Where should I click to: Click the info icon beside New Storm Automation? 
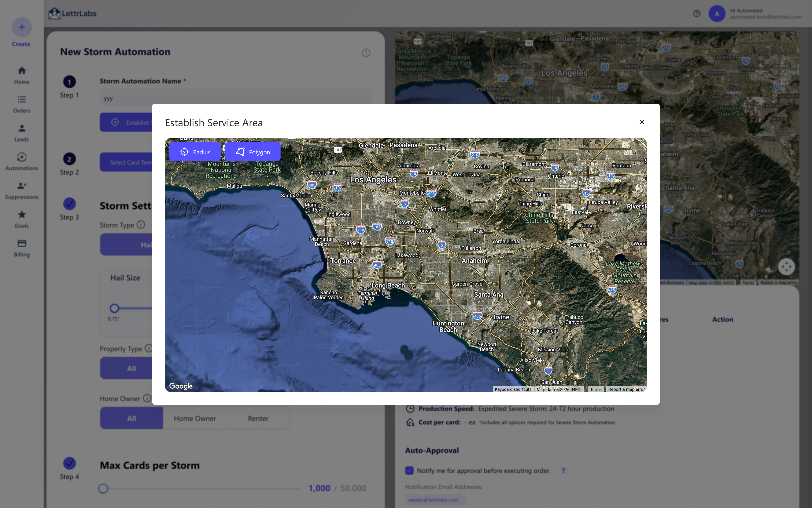366,53
